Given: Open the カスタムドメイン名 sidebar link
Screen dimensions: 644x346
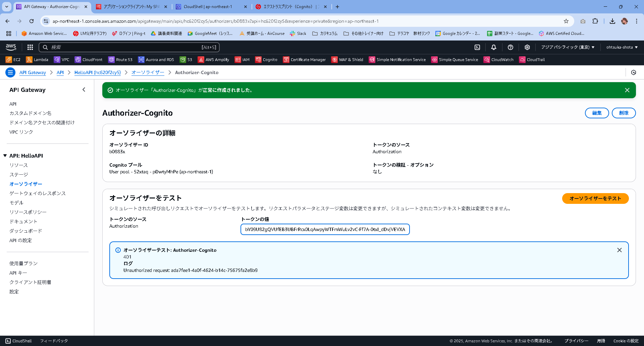Looking at the screenshot, I should (31, 113).
